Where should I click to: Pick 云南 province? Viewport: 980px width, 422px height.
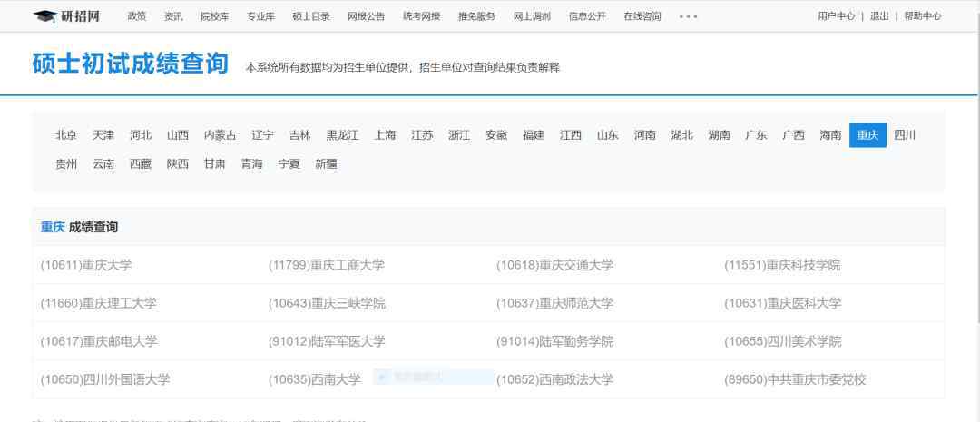pyautogui.click(x=103, y=164)
